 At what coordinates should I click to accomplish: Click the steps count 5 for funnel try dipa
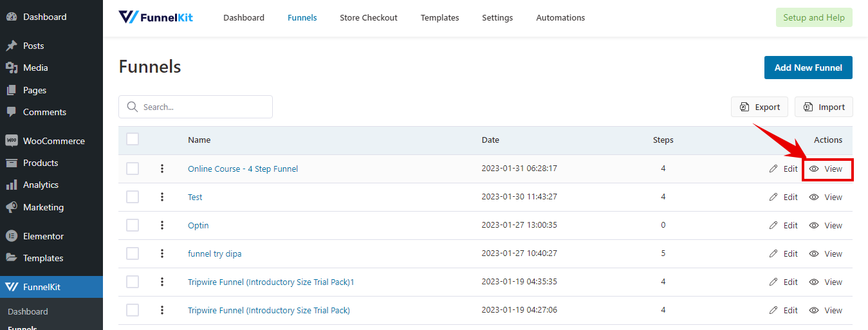pyautogui.click(x=663, y=253)
